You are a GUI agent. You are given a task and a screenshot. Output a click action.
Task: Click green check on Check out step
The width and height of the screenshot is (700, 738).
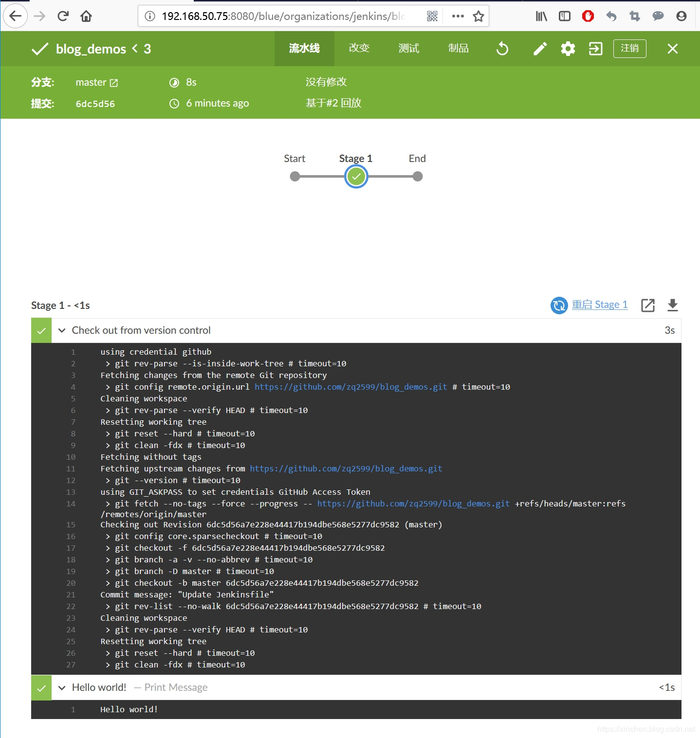tap(41, 330)
